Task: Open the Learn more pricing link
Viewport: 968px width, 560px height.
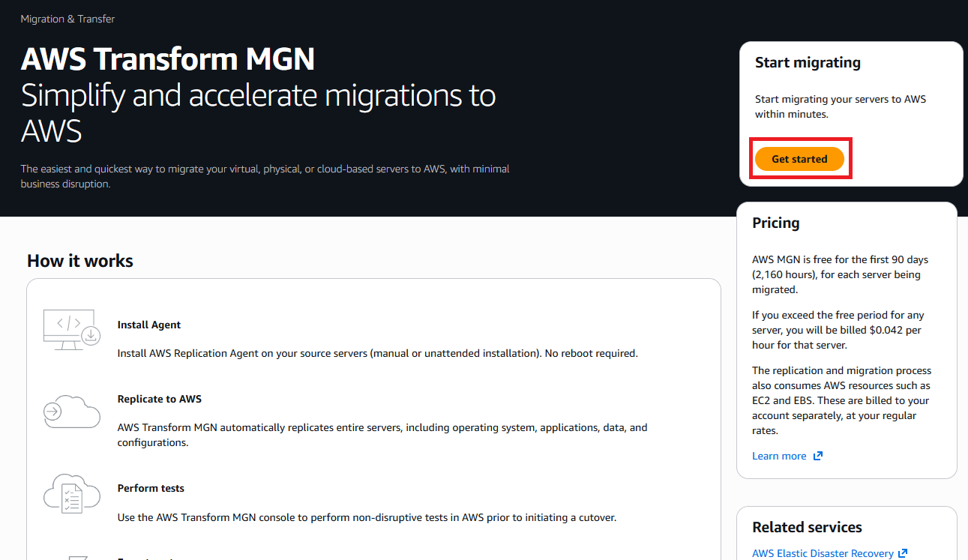Action: (x=779, y=456)
